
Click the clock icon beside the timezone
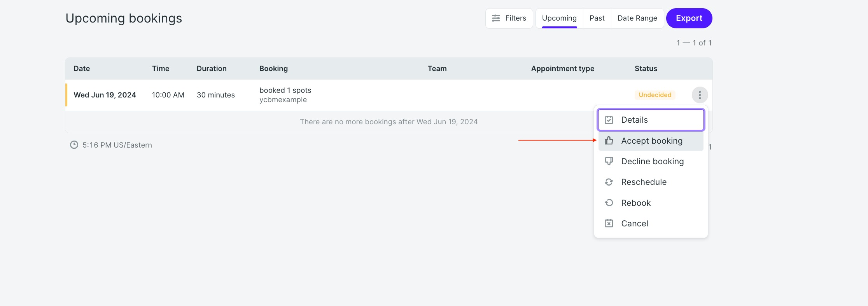click(74, 145)
